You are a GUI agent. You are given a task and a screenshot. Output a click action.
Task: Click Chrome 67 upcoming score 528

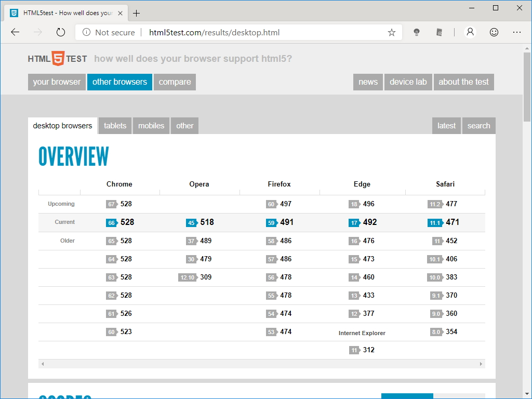pyautogui.click(x=119, y=204)
